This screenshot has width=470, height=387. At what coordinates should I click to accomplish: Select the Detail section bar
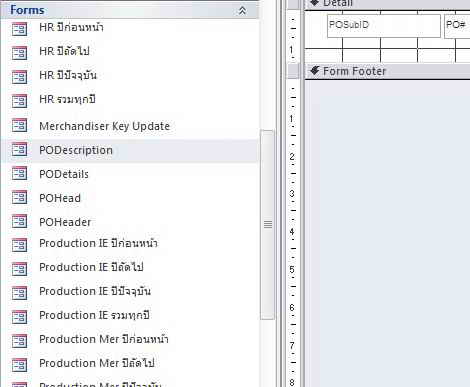(x=387, y=4)
